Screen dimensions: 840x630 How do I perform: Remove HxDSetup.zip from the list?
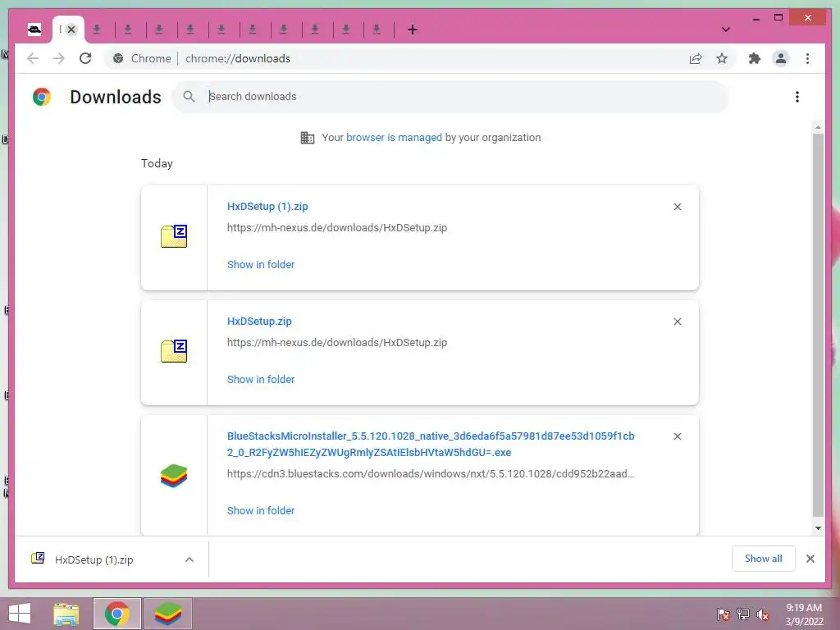point(677,322)
